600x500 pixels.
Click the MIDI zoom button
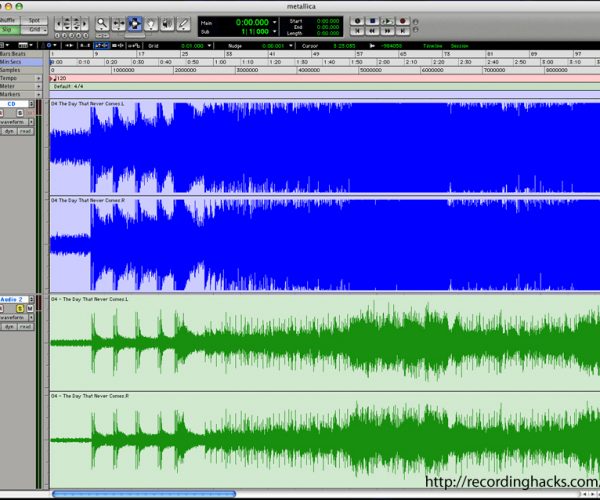pos(76,24)
